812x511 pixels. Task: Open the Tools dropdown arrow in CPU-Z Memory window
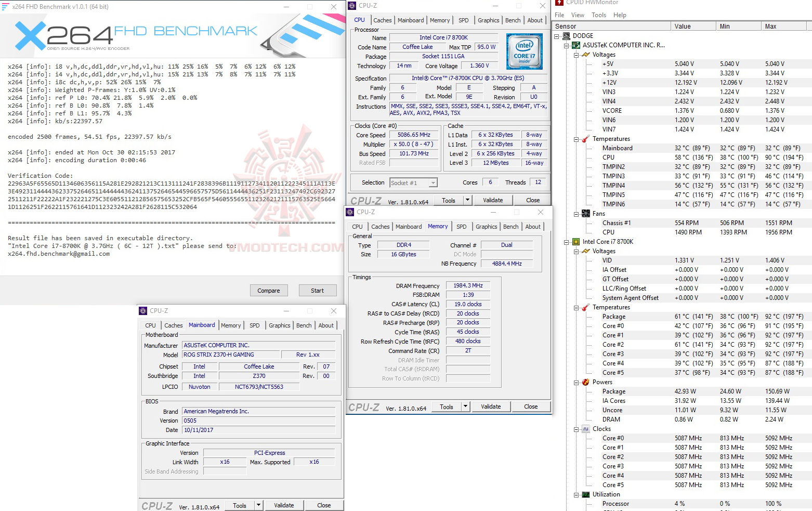point(466,406)
